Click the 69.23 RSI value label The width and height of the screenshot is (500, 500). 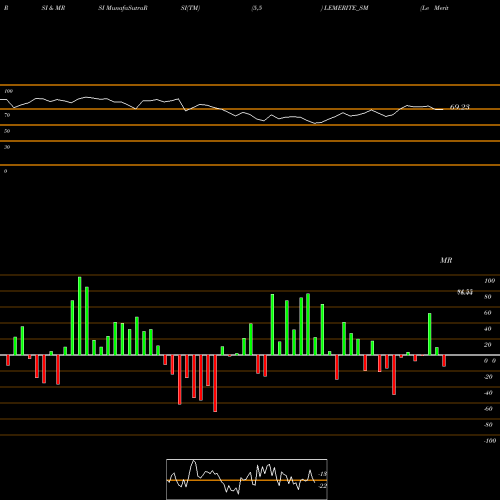460,107
